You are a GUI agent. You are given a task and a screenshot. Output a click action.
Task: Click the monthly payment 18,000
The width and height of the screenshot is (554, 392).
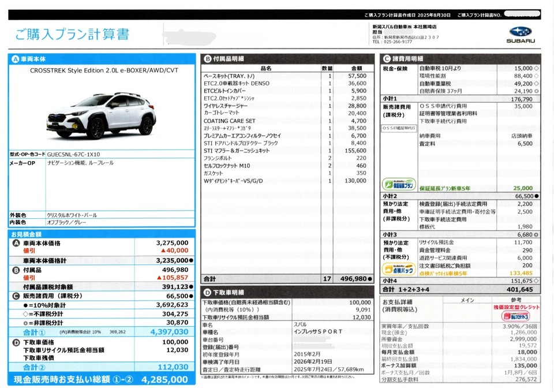tap(527, 352)
